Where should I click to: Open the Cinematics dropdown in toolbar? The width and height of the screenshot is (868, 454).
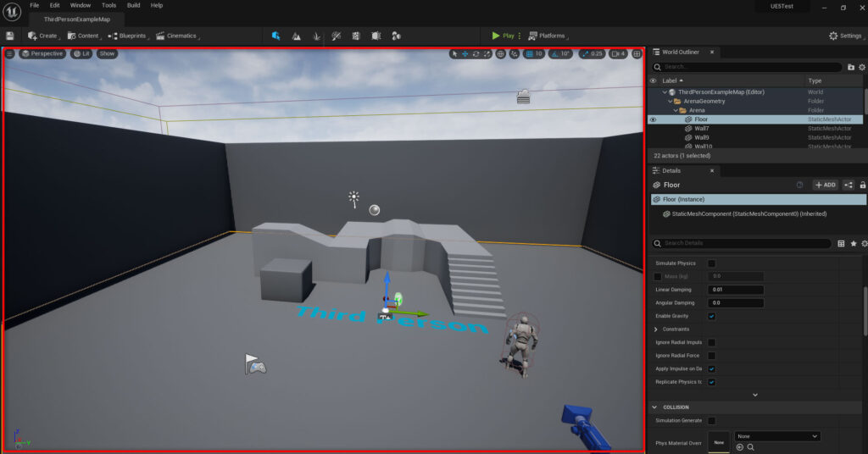[178, 36]
